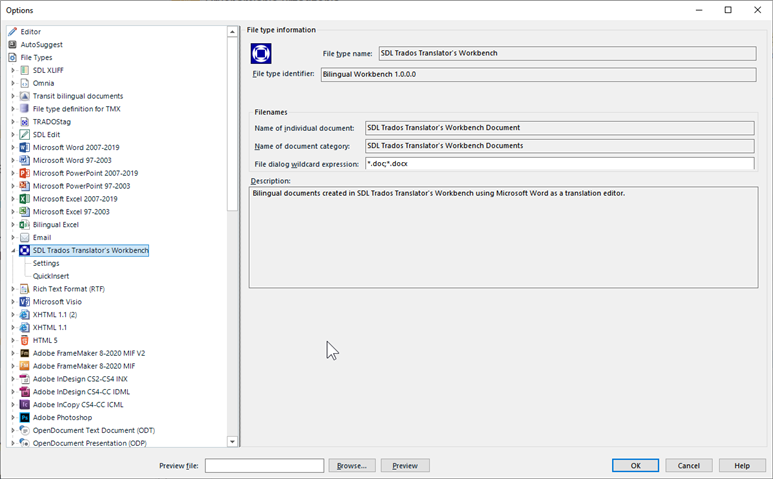Viewport: 773px width, 479px height.
Task: Click the File type identifier field
Action: point(538,74)
